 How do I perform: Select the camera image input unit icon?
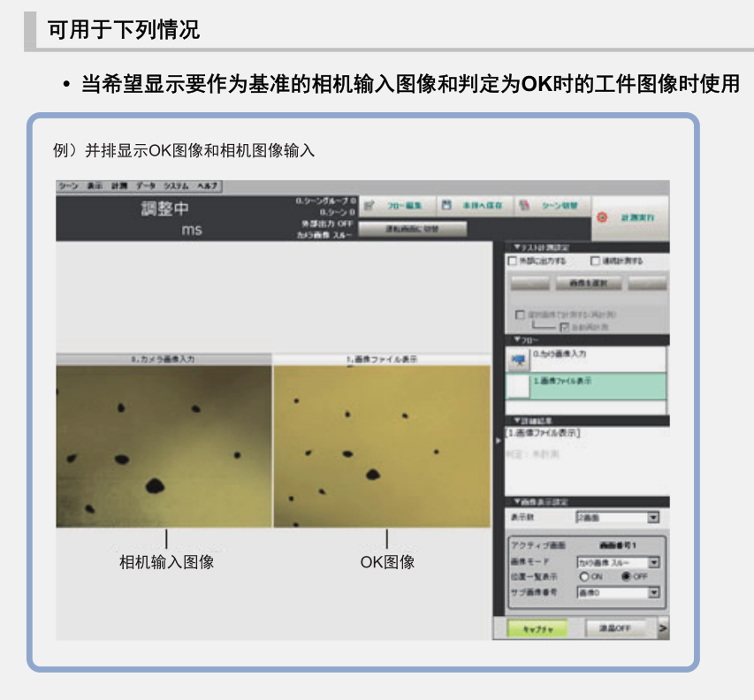[x=518, y=360]
